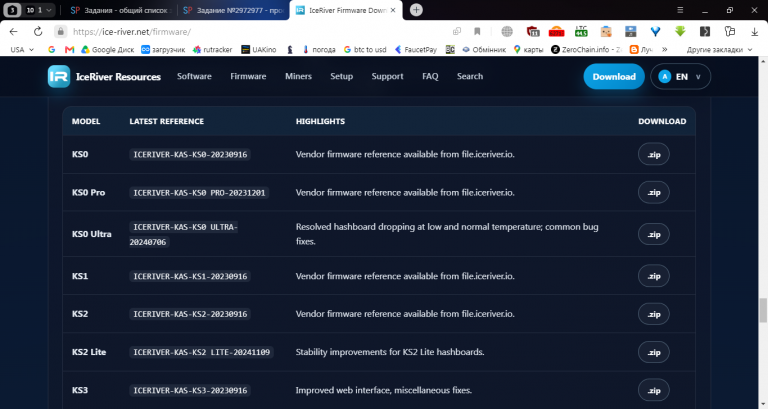Open the chess knight bookmark icon
The image size is (768, 409).
pyautogui.click(x=290, y=49)
